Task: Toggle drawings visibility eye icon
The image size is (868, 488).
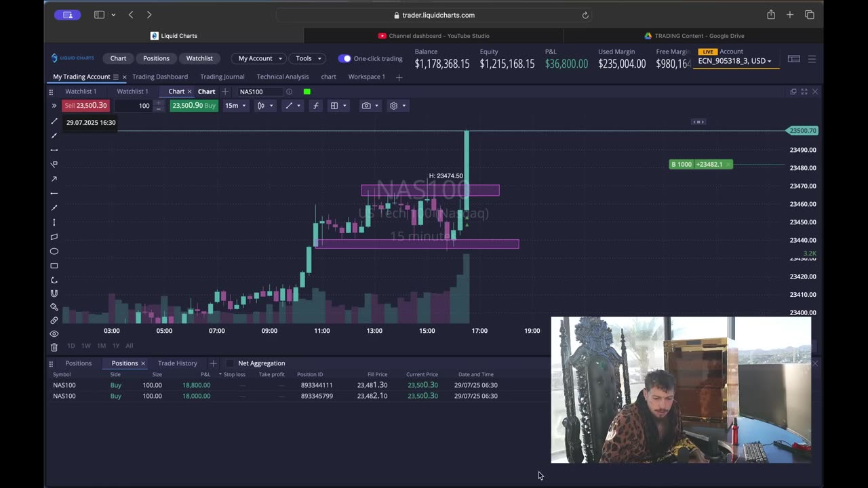Action: point(54,333)
